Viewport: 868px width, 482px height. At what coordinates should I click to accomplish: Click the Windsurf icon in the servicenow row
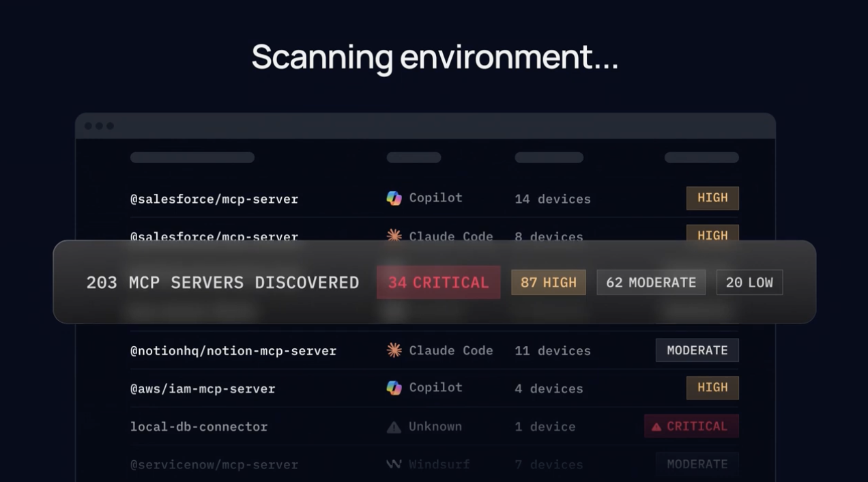[394, 464]
